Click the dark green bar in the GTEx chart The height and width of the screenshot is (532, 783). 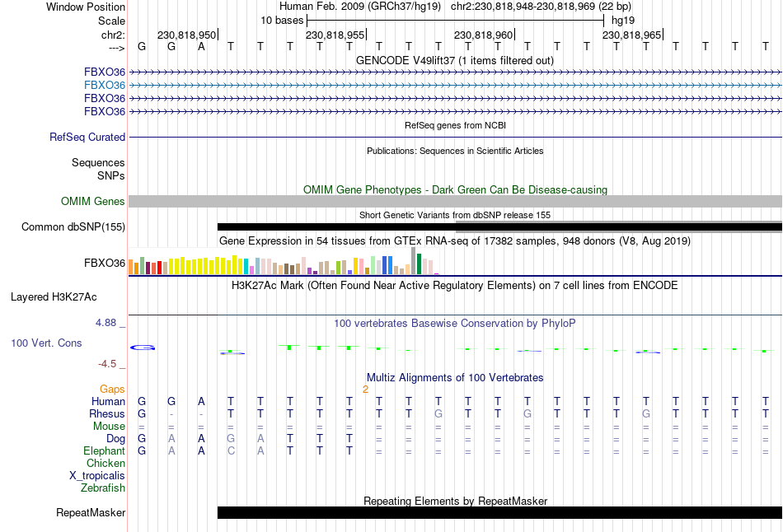(x=419, y=264)
